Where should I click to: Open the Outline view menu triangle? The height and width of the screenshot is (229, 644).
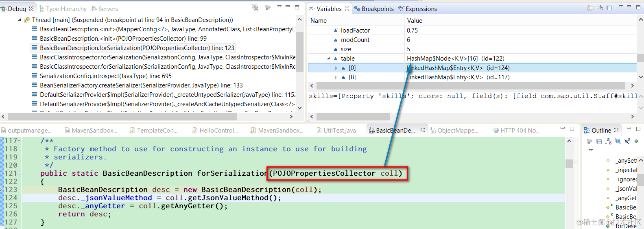[x=591, y=150]
